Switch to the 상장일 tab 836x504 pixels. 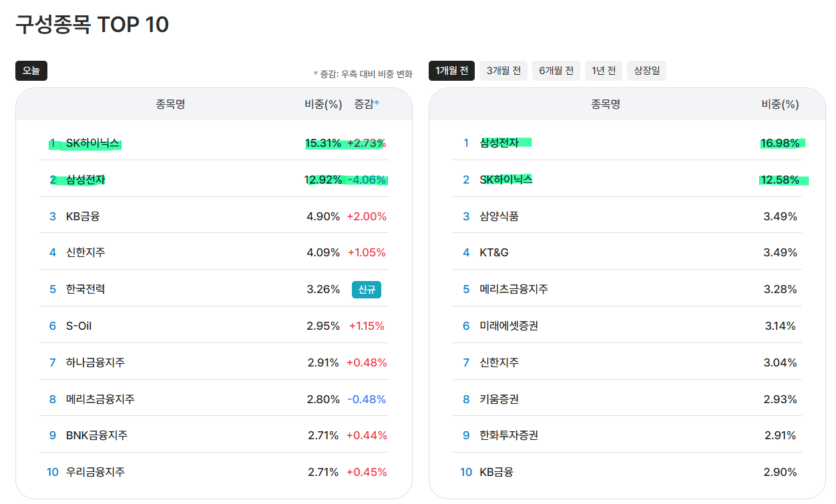[646, 71]
